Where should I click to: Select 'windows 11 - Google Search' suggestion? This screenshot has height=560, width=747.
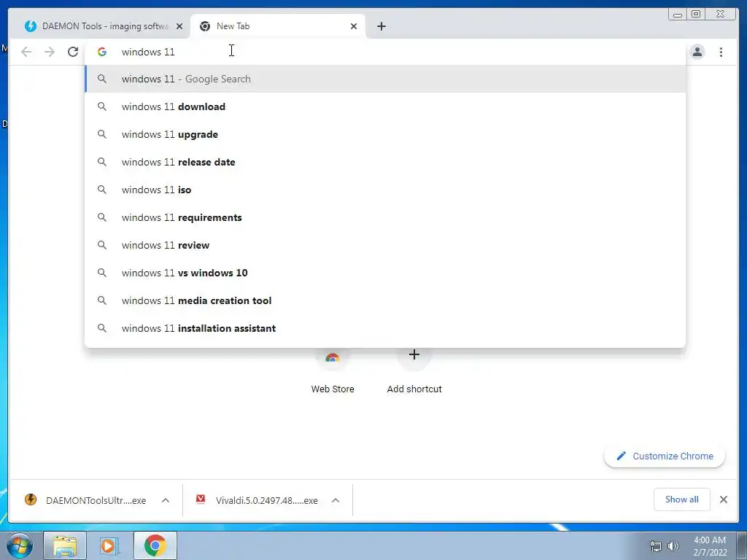(385, 79)
